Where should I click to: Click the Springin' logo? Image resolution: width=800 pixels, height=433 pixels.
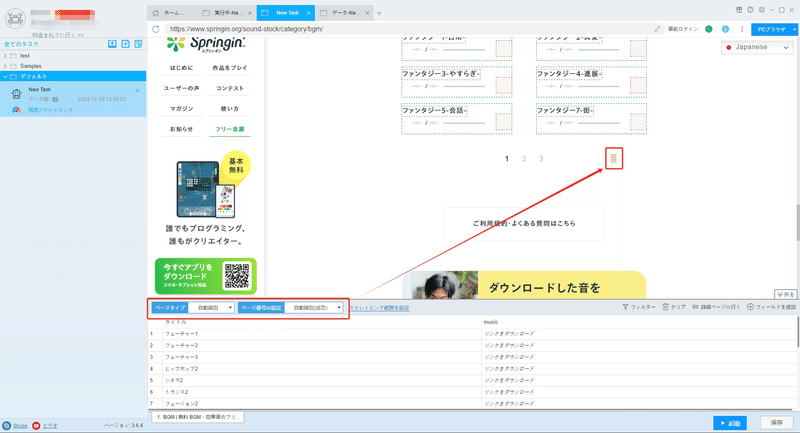206,44
